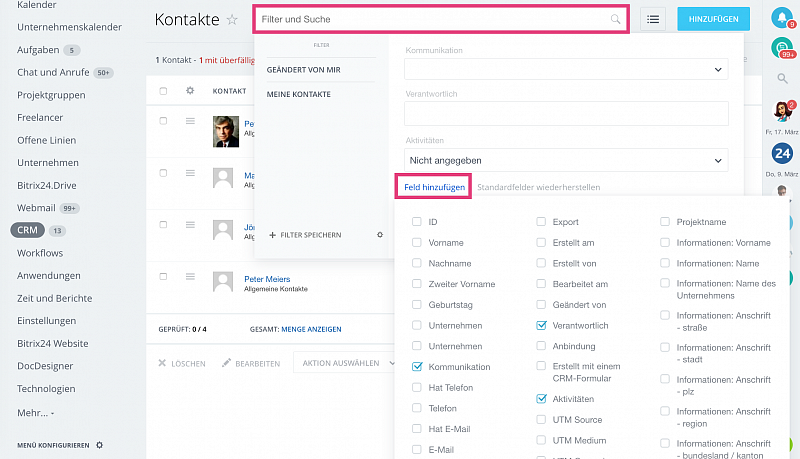The height and width of the screenshot is (459, 800).
Task: Click the Bearbeiten pencil icon
Action: [226, 363]
